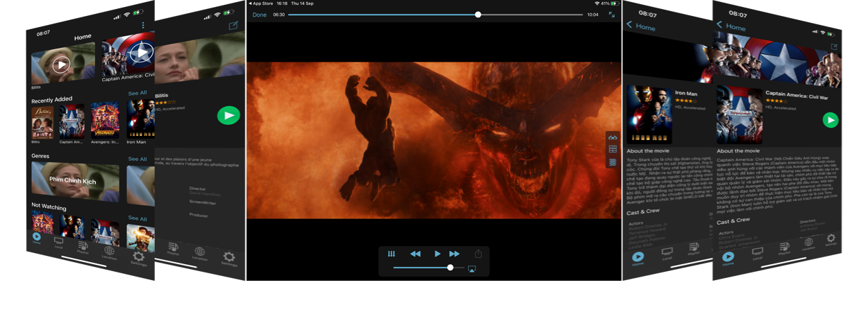This screenshot has height=312, width=868.
Task: Switch to Settings tab on Home screen
Action: click(x=139, y=259)
